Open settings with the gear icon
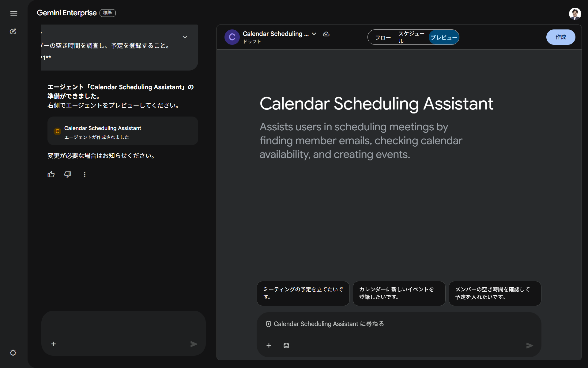Viewport: 588px width, 368px height. [13, 353]
